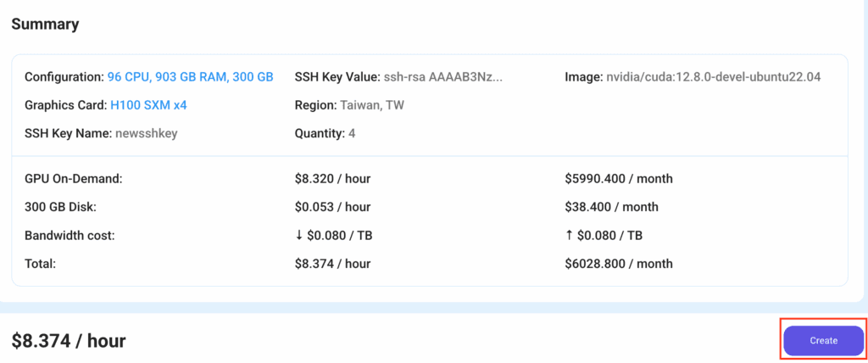Click the $38.400 / month disk price
The width and height of the screenshot is (868, 363).
pos(611,207)
